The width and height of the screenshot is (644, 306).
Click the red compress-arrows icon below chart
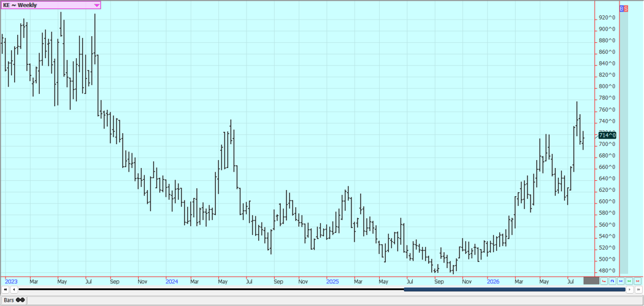pos(637,281)
